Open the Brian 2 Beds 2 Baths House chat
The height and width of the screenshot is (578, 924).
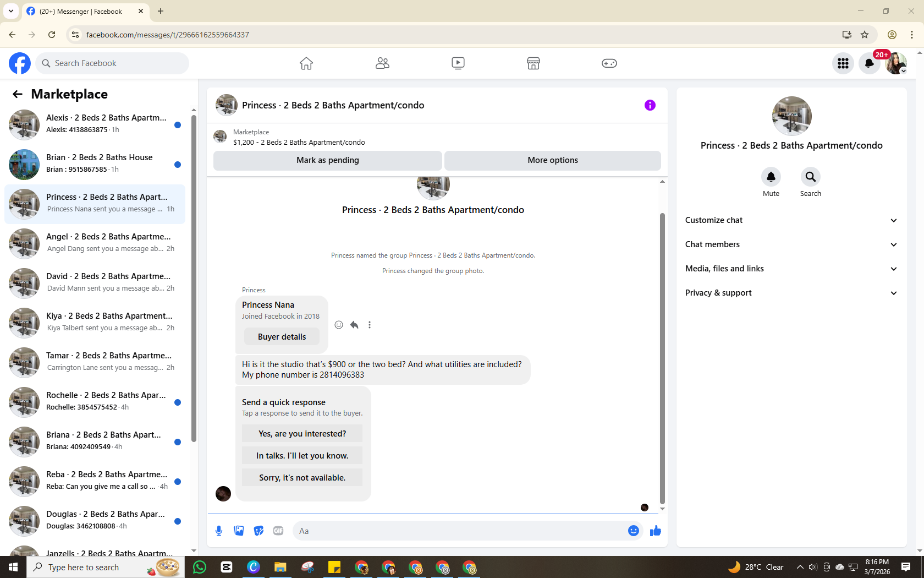click(x=95, y=165)
